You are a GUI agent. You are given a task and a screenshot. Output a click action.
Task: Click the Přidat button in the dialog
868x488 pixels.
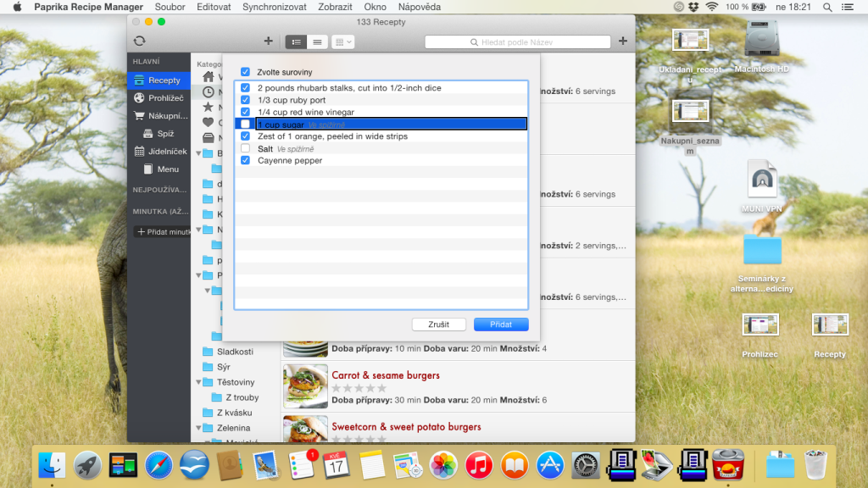click(x=501, y=324)
